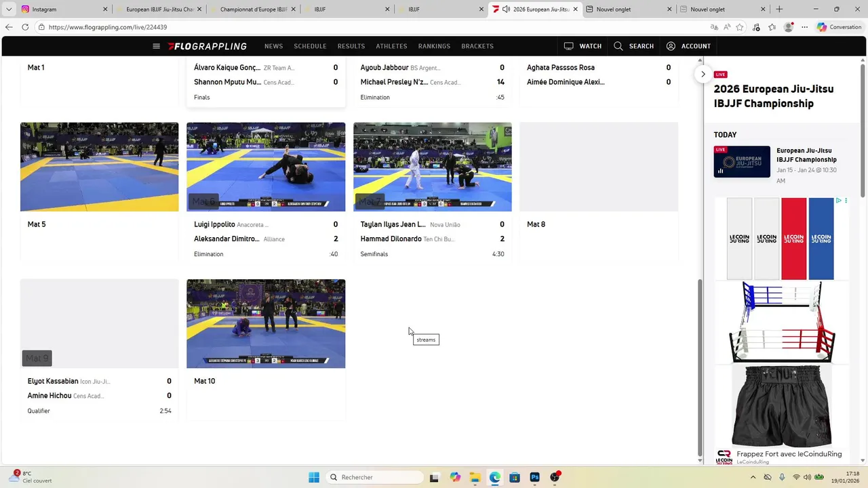Click the WATCH button in the header
The image size is (868, 488).
583,46
